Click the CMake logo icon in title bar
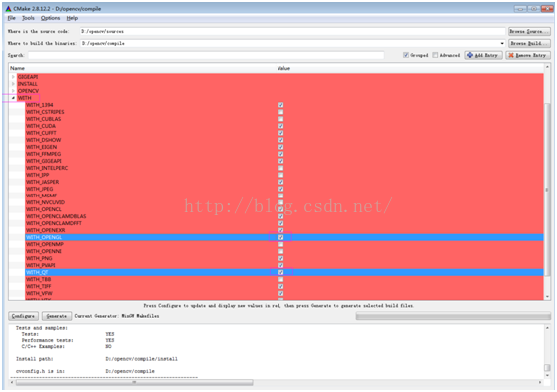The image size is (557, 392). coord(8,9)
